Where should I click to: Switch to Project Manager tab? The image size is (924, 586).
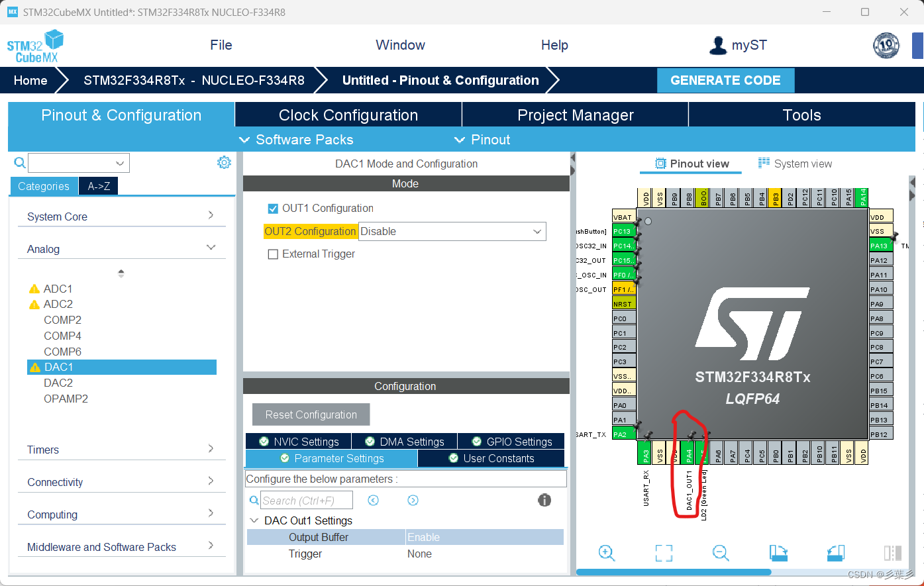pos(576,115)
